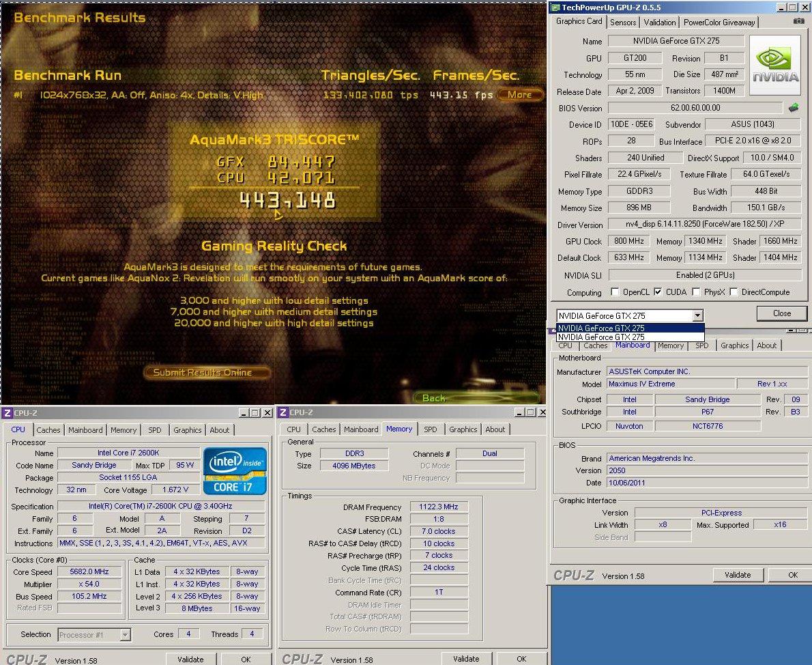812x665 pixels.
Task: Click the Core Speed value 5682.0 MHz
Action: 89,571
